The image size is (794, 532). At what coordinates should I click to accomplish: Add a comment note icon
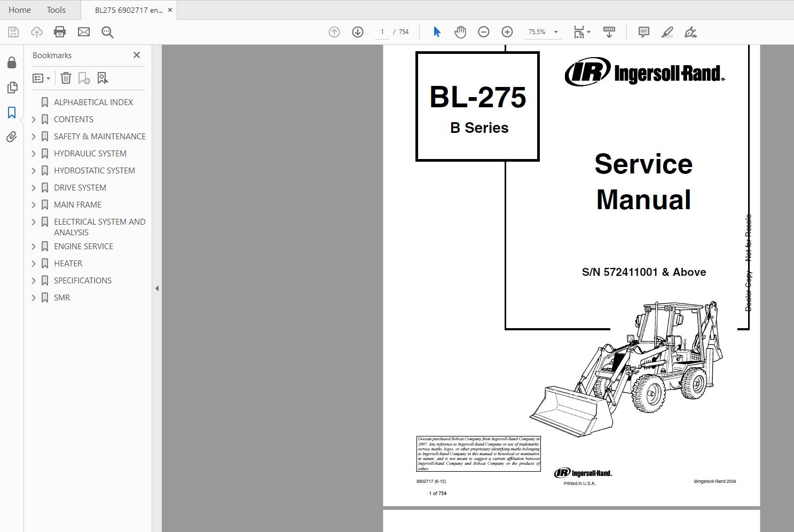coord(644,32)
